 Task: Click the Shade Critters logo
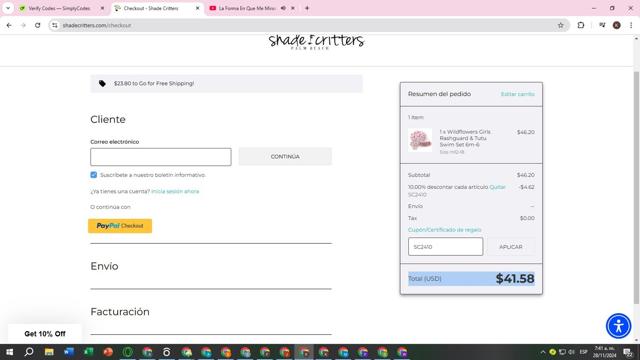tap(316, 42)
